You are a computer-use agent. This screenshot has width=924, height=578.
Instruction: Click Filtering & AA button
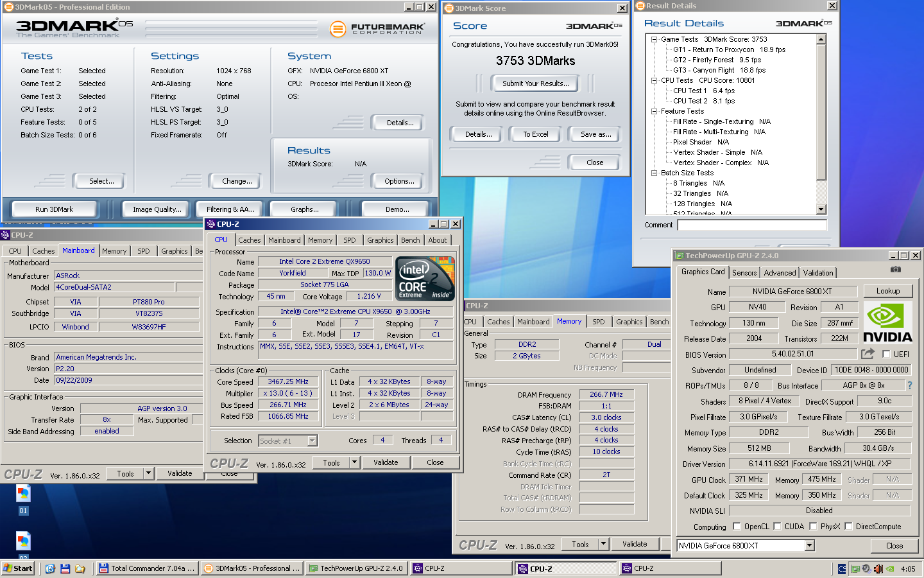(230, 209)
